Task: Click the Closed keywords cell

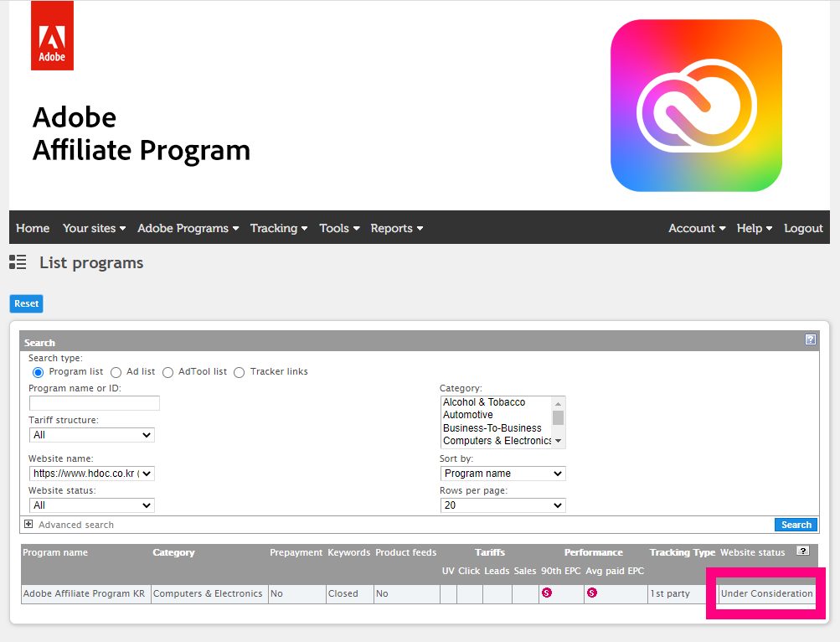Action: point(350,593)
